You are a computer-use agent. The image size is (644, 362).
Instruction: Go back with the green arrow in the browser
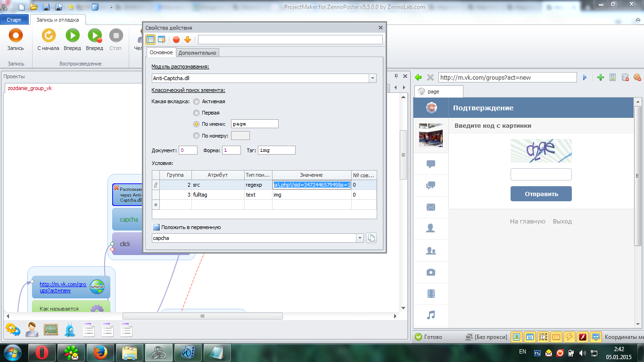point(418,77)
